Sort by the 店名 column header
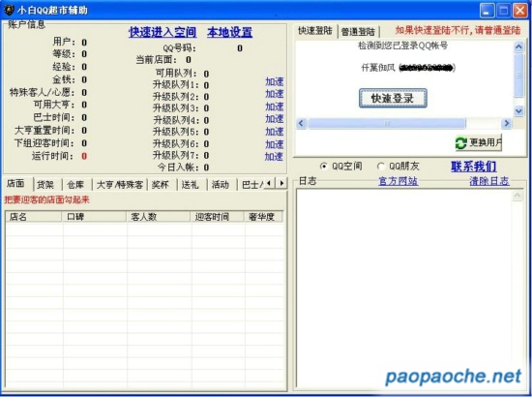The height and width of the screenshot is (397, 532). tap(34, 217)
